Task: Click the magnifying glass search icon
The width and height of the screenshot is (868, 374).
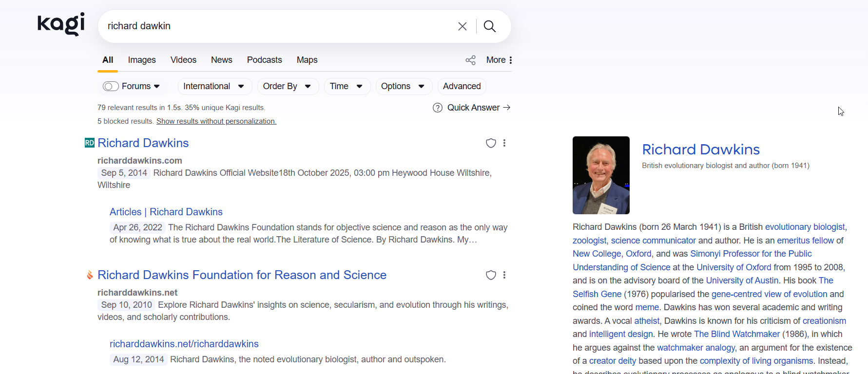Action: tap(490, 26)
